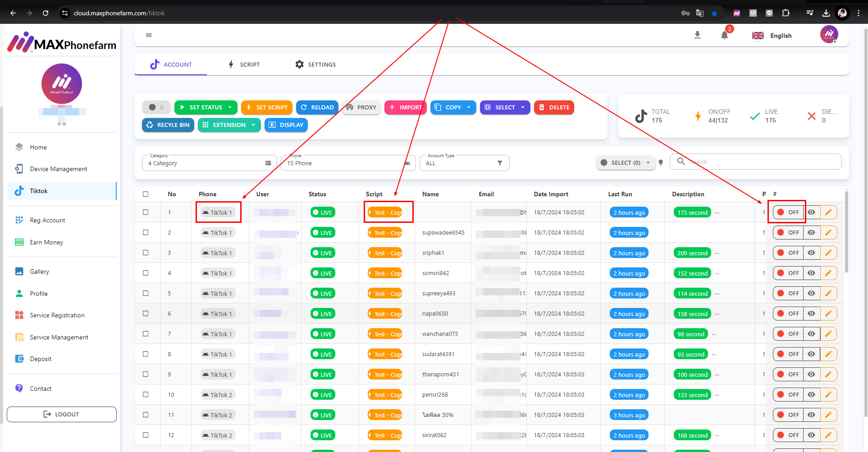Click the SET SCRIPT button
This screenshot has height=452, width=868.
(x=267, y=107)
